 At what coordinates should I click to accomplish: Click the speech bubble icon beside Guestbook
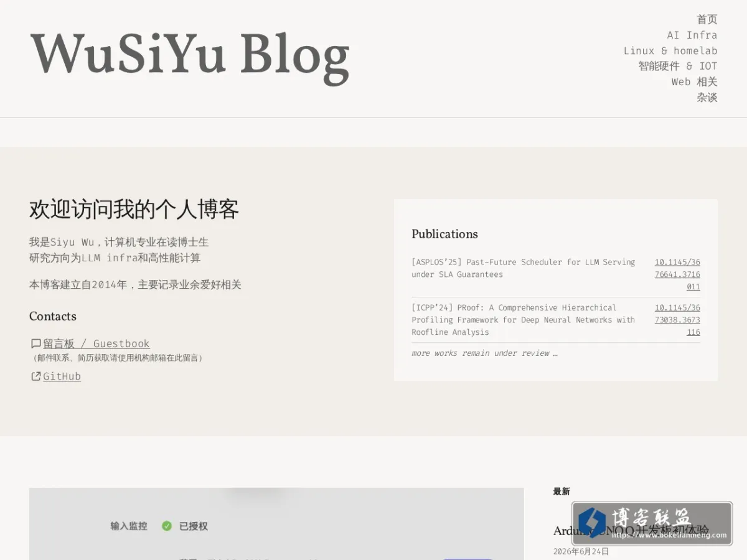click(36, 343)
